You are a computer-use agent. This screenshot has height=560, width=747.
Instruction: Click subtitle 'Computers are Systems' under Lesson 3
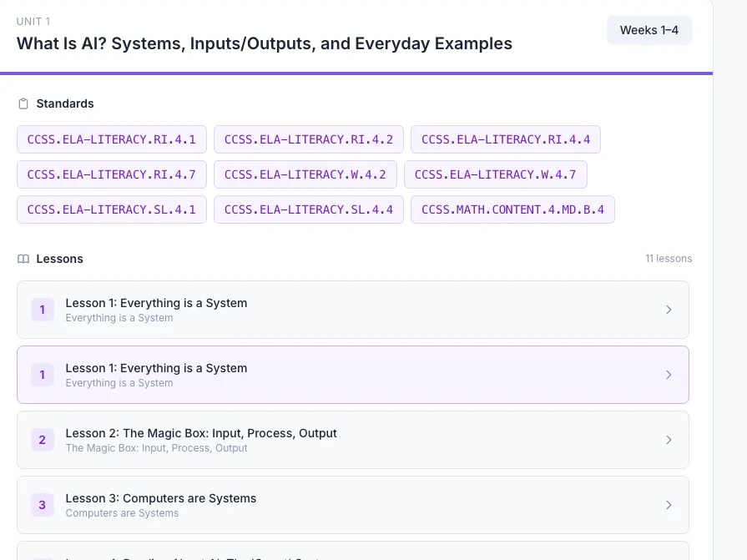tap(122, 513)
